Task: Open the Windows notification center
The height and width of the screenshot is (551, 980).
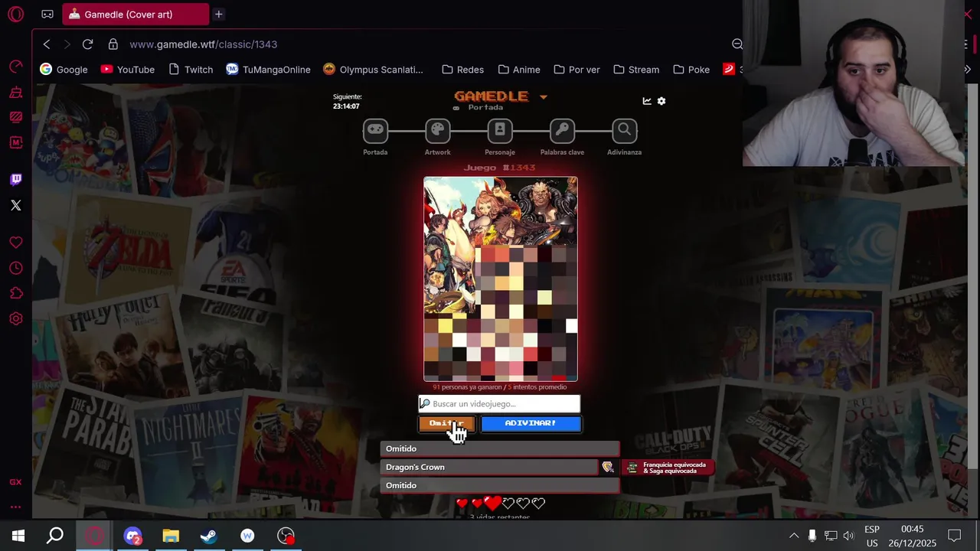Action: pyautogui.click(x=955, y=536)
